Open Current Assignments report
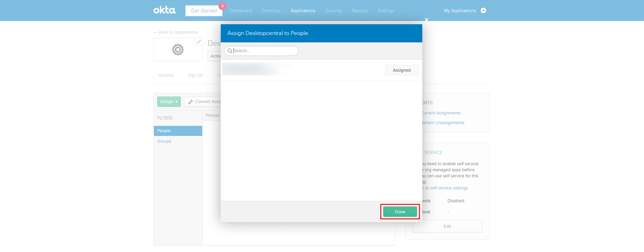The height and width of the screenshot is (252, 644). (x=441, y=113)
